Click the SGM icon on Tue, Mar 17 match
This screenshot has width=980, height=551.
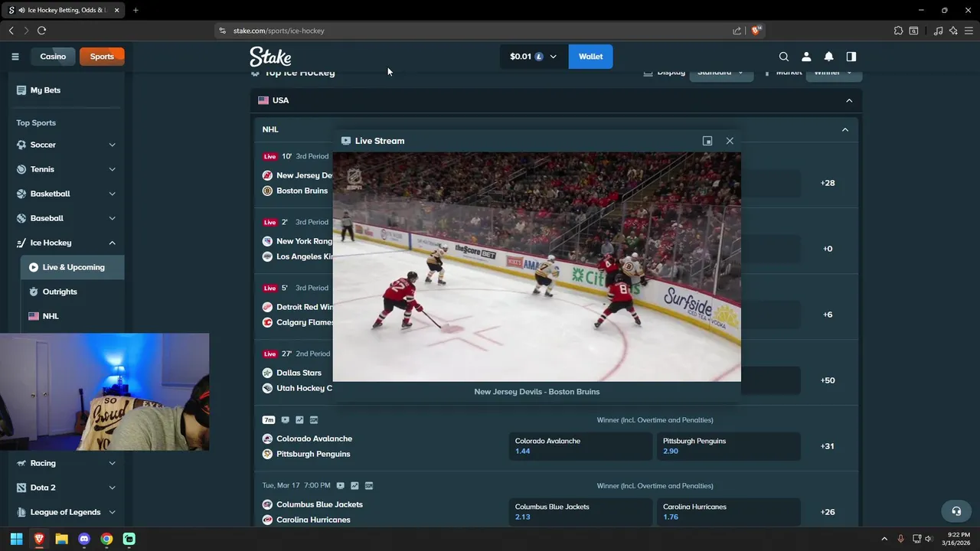pos(369,485)
